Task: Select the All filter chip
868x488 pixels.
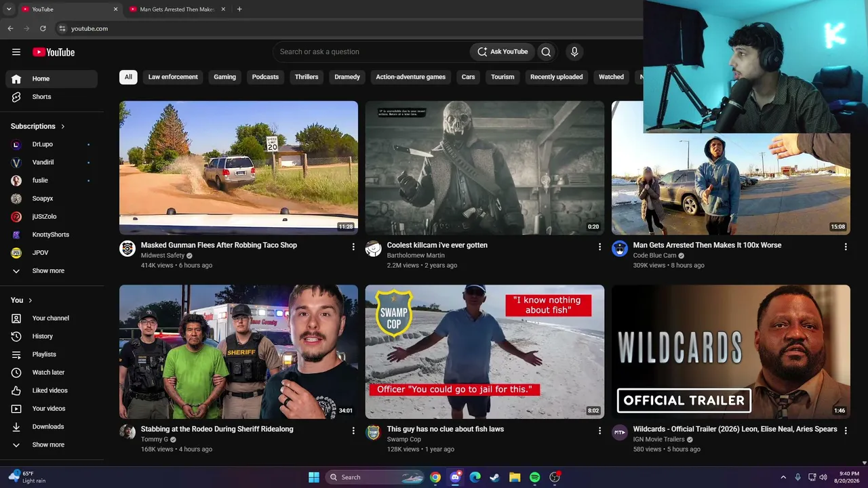Action: pyautogui.click(x=128, y=77)
